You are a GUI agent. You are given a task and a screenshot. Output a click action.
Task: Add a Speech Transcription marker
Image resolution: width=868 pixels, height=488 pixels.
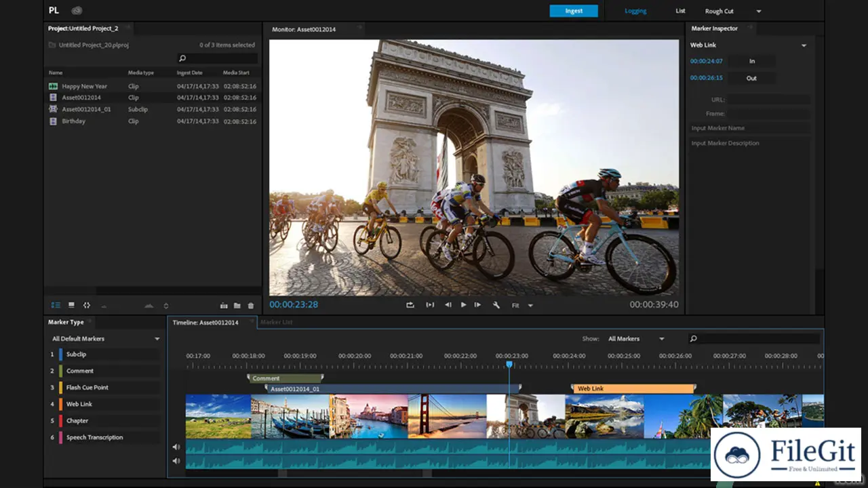click(108, 437)
